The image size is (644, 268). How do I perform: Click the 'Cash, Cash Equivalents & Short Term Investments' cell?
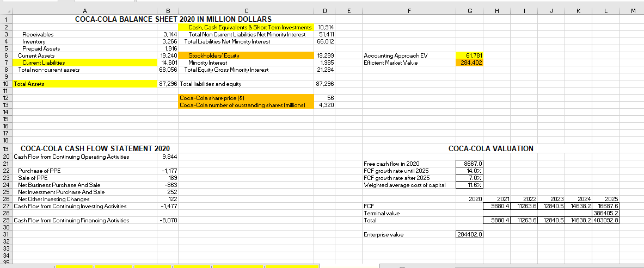pyautogui.click(x=246, y=27)
